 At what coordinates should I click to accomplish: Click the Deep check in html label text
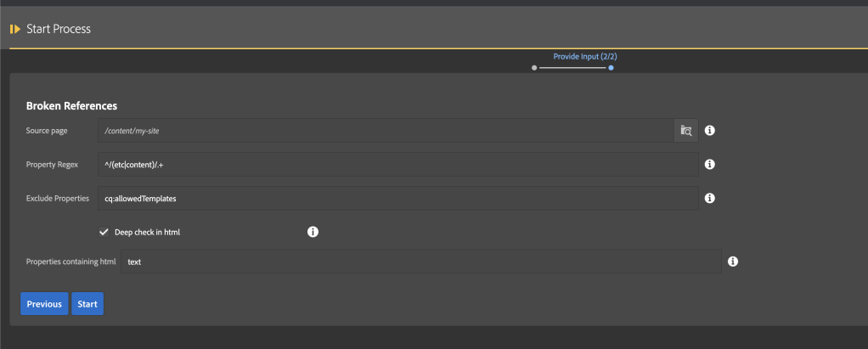[x=147, y=232]
